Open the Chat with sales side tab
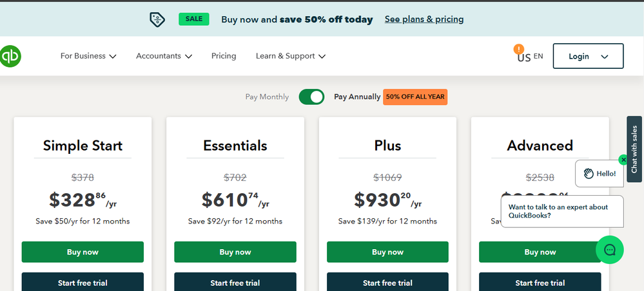 pos(634,149)
